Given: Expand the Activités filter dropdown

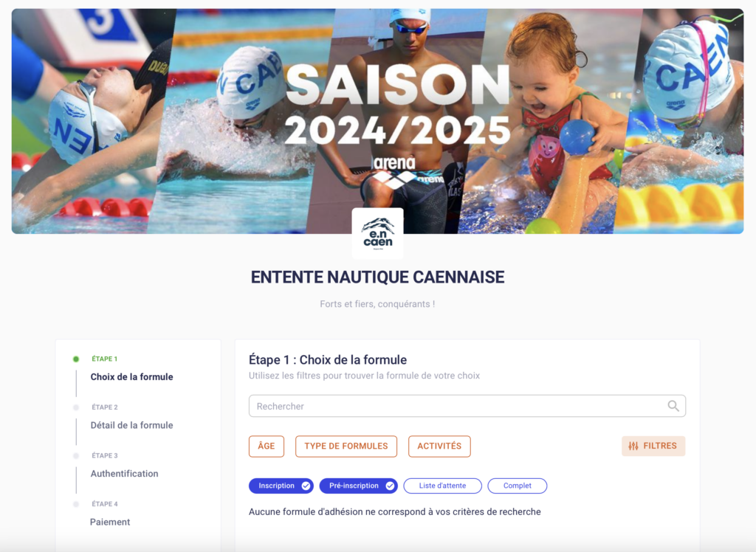Looking at the screenshot, I should click(439, 446).
